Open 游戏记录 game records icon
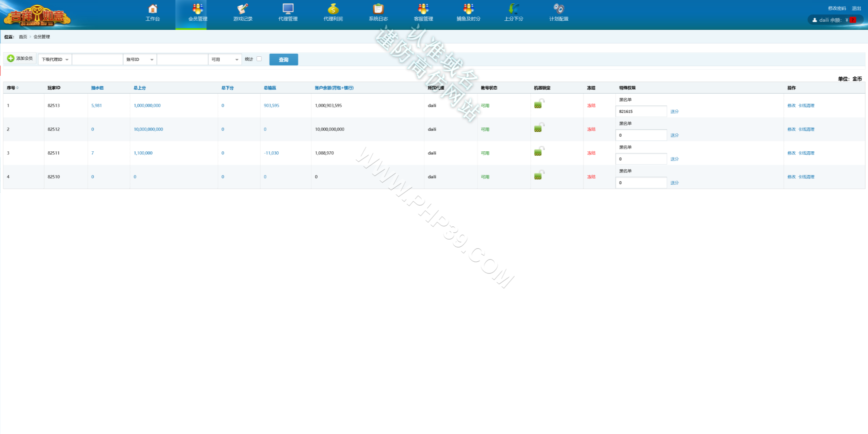This screenshot has height=434, width=868. (243, 8)
